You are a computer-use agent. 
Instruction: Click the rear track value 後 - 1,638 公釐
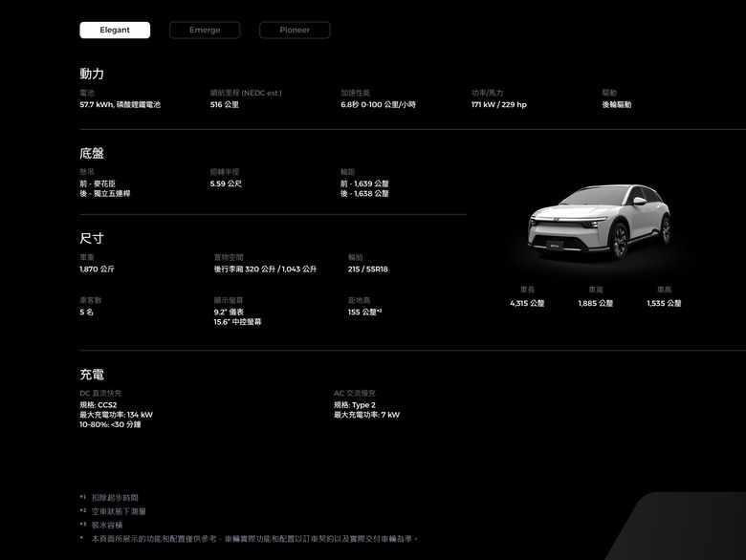coord(365,193)
